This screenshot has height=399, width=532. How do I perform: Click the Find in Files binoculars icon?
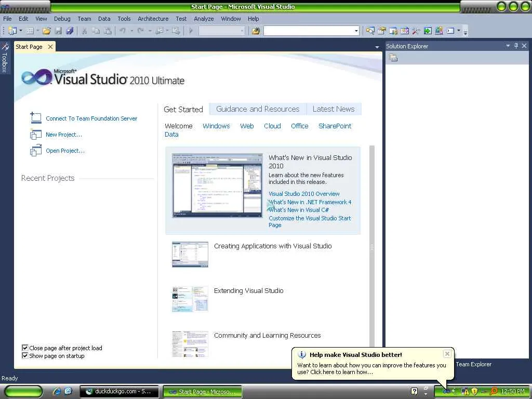tap(256, 31)
